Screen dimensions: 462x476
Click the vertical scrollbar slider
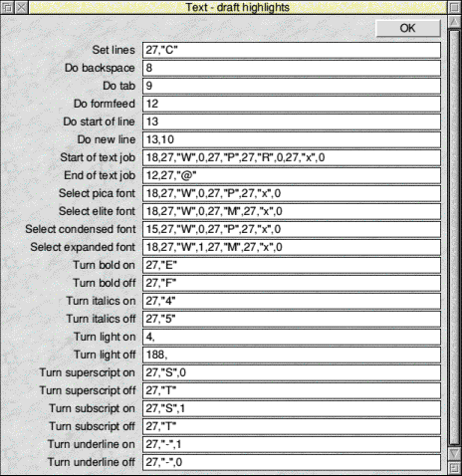(x=455, y=237)
